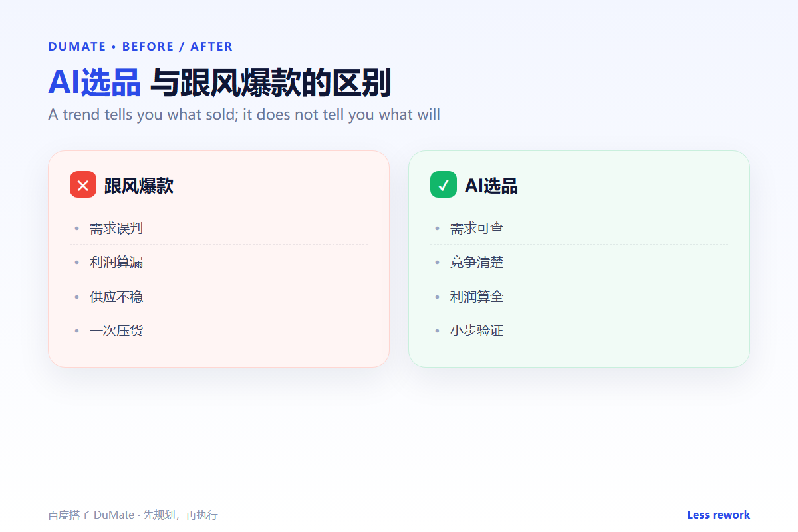Click the 需求可查 list item

pyautogui.click(x=579, y=228)
